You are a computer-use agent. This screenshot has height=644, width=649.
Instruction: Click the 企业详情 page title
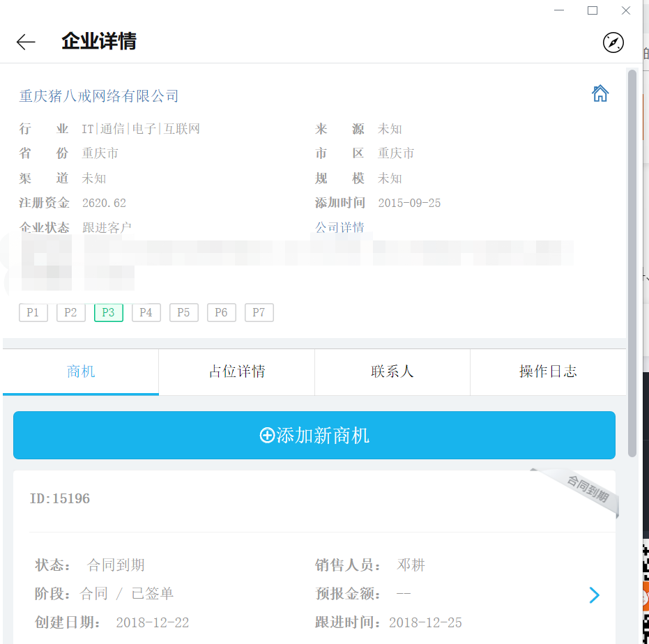(x=99, y=41)
